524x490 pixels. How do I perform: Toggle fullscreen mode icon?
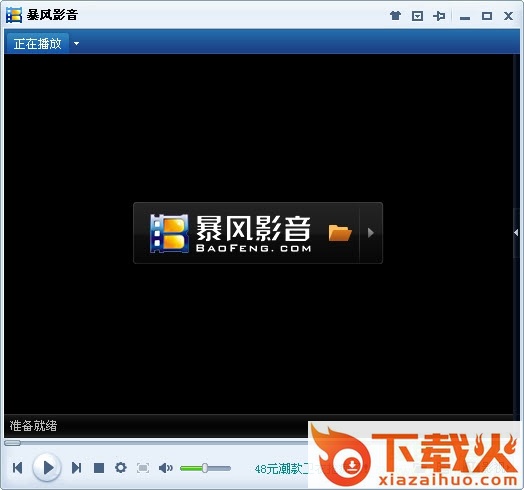[143, 468]
